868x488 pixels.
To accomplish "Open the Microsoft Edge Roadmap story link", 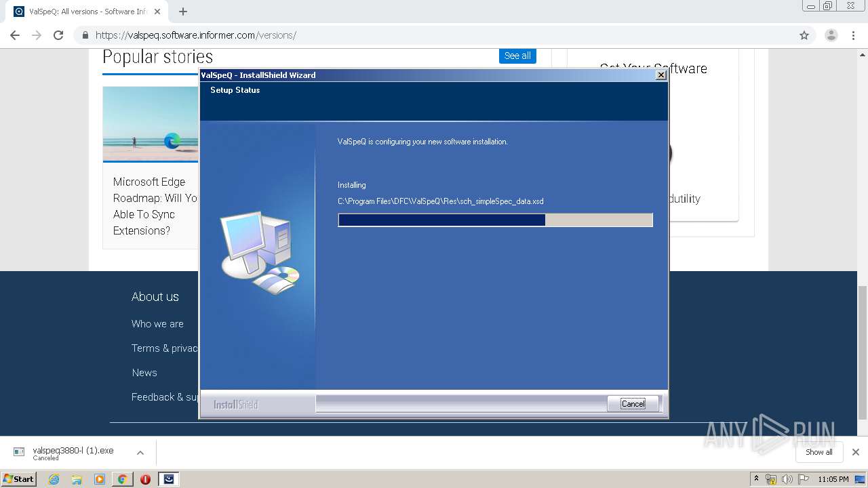I will tap(155, 206).
